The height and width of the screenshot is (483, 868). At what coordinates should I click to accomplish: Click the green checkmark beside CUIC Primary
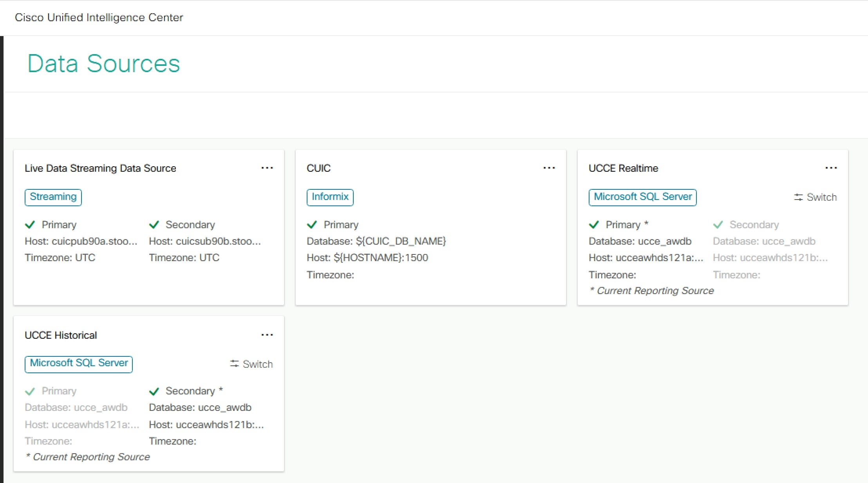click(x=312, y=224)
